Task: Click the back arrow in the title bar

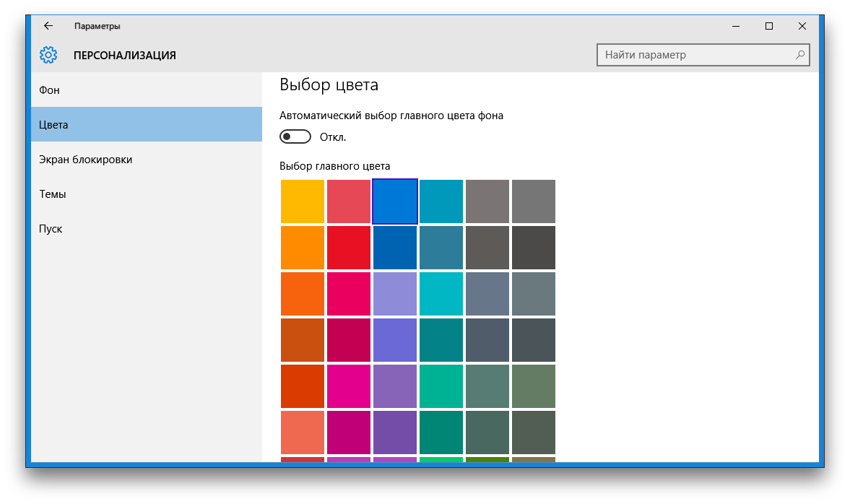Action: (48, 26)
